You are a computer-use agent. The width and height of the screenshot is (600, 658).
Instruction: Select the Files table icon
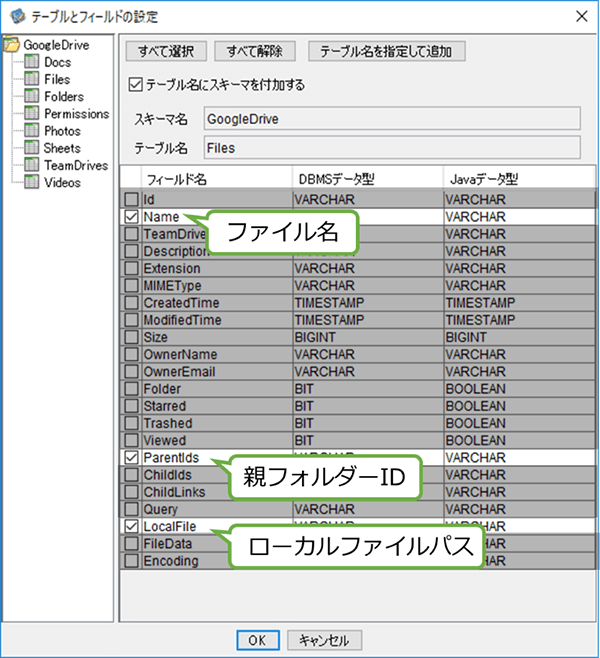[x=31, y=79]
